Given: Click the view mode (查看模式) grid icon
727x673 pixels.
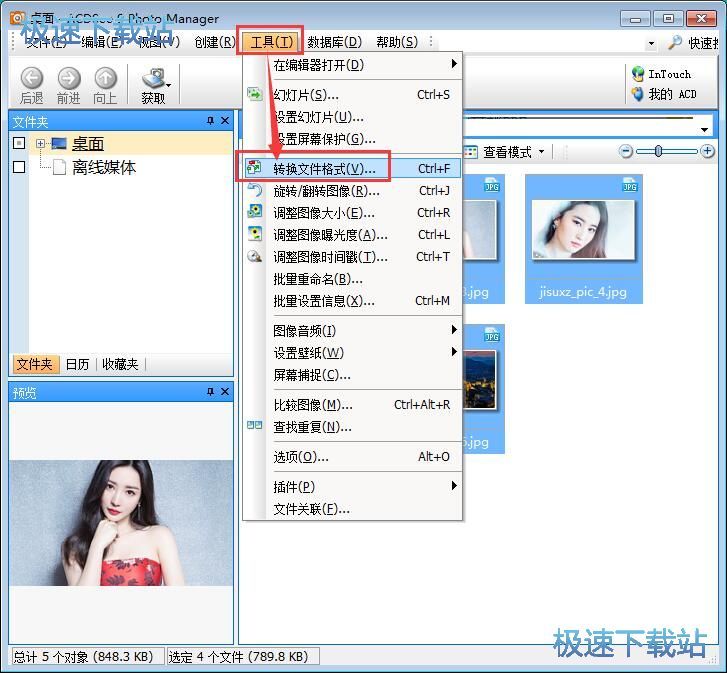Looking at the screenshot, I should click(x=471, y=152).
